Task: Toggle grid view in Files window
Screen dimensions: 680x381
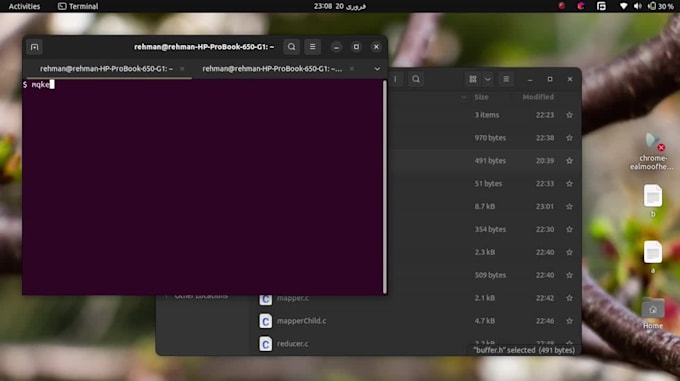Action: coord(473,79)
